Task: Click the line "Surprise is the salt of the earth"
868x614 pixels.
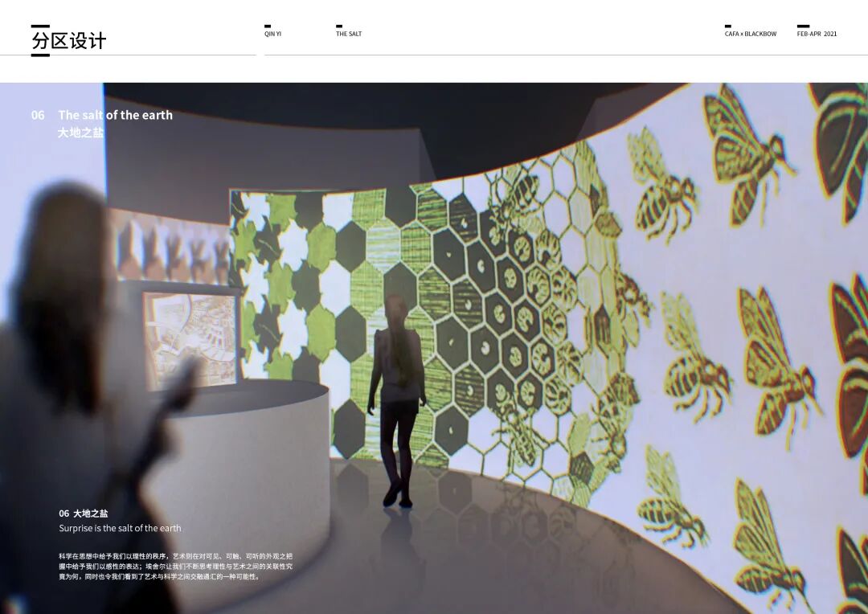Action: 120,528
